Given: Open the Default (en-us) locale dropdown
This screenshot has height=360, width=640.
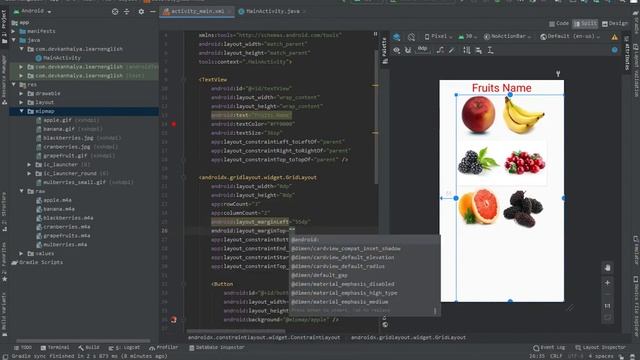Looking at the screenshot, I should [x=570, y=37].
